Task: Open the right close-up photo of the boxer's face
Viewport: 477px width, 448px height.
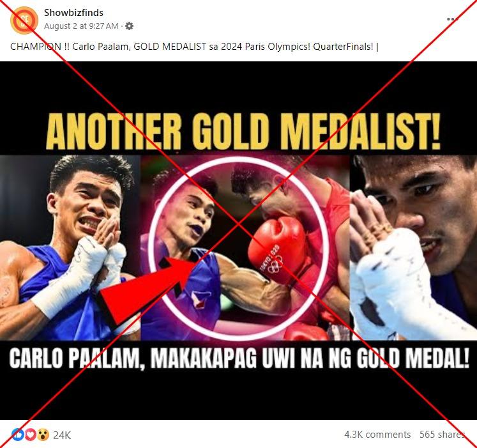Action: 413,247
